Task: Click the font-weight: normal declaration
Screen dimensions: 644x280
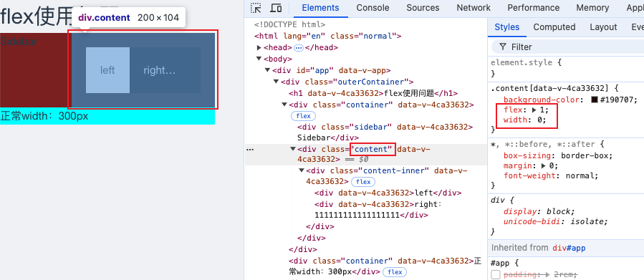Action: click(x=551, y=175)
